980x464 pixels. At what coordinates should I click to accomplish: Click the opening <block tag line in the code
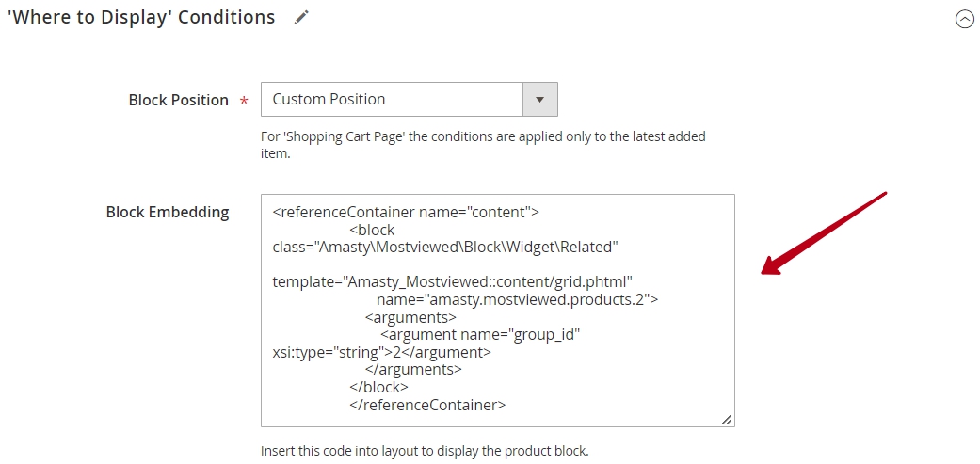(x=372, y=230)
